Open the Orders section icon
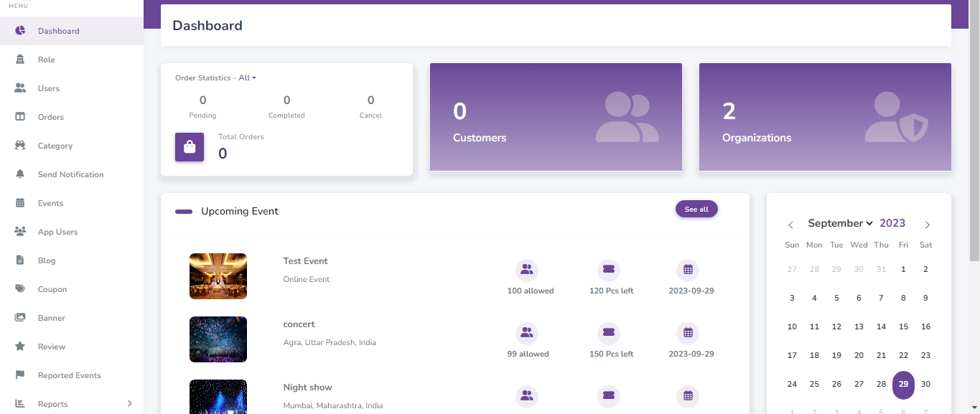Image resolution: width=980 pixels, height=414 pixels. coord(20,116)
